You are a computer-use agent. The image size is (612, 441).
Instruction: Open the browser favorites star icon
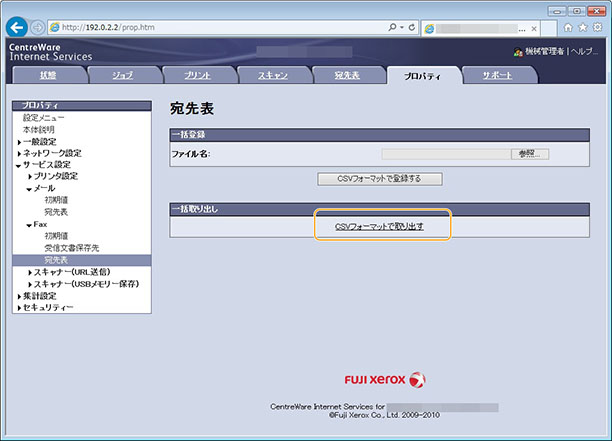coord(582,26)
